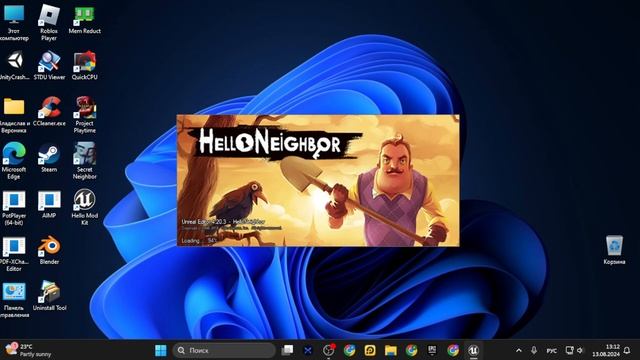Open the Steam desktop shortcut
The width and height of the screenshot is (640, 360).
[49, 158]
